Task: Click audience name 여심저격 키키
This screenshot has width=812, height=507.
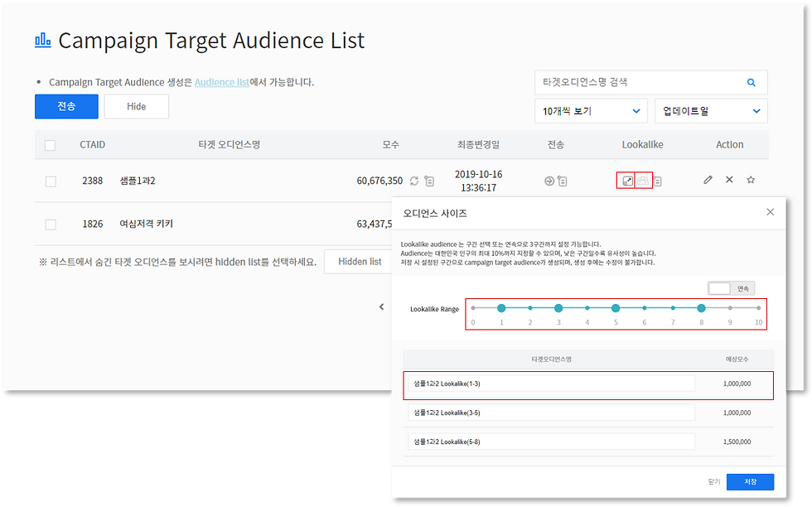Action: tap(147, 224)
